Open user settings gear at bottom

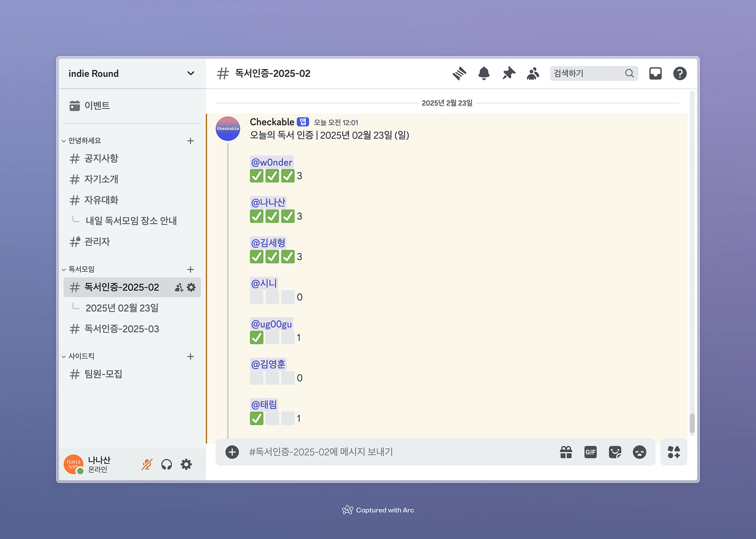point(186,464)
